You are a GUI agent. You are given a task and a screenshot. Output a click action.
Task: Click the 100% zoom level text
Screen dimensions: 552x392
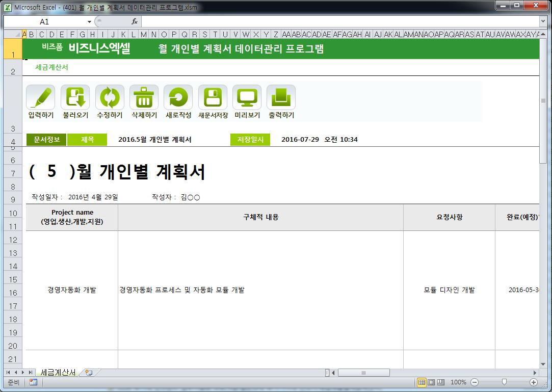[x=458, y=382]
